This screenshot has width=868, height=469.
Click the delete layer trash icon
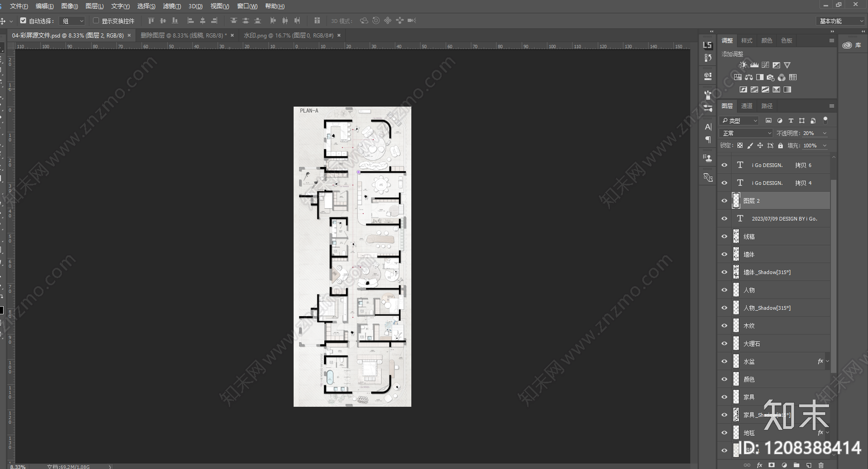click(x=821, y=465)
